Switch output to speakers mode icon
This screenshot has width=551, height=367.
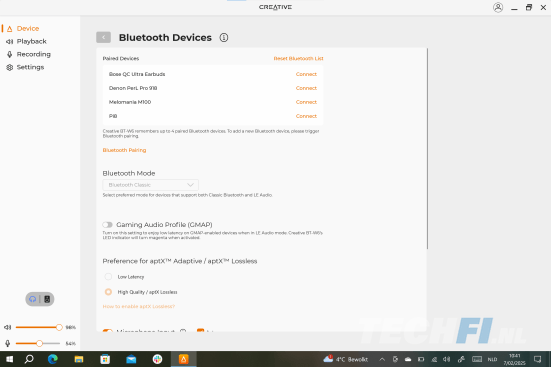click(x=47, y=299)
